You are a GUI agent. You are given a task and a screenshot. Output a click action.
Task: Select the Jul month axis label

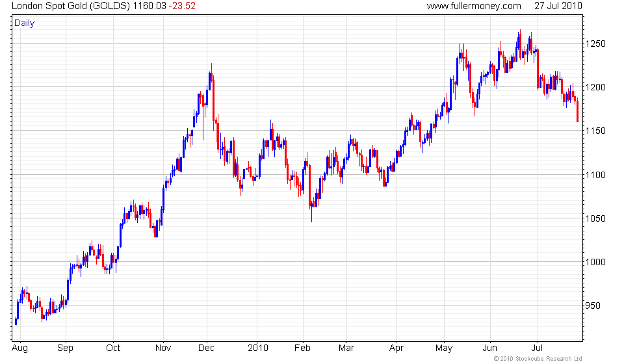coord(537,348)
